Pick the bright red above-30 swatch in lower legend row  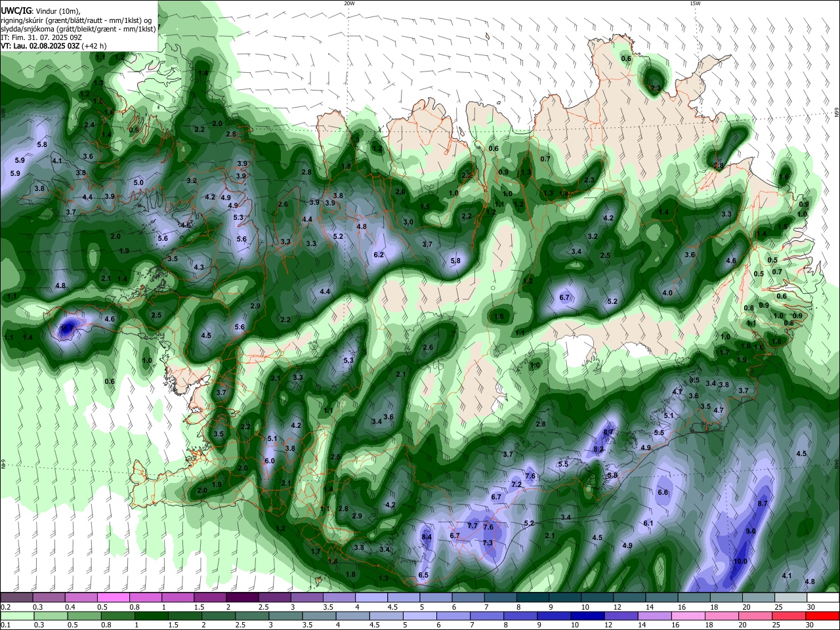(x=823, y=616)
